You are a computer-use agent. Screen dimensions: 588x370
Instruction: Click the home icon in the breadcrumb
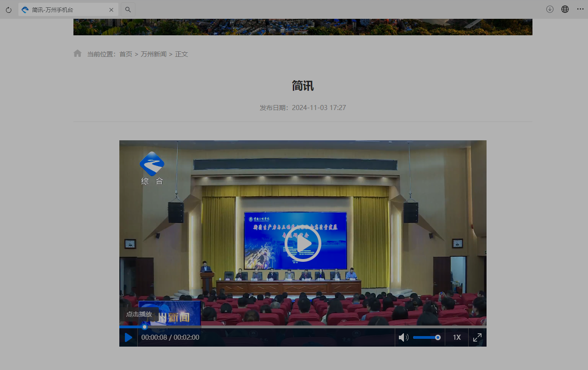78,54
